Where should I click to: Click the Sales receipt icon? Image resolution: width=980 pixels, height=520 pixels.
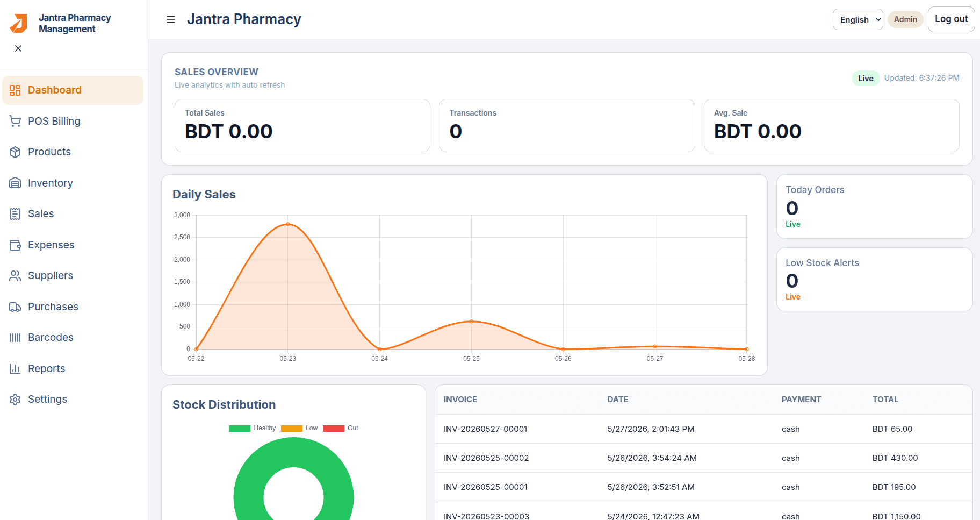15,214
